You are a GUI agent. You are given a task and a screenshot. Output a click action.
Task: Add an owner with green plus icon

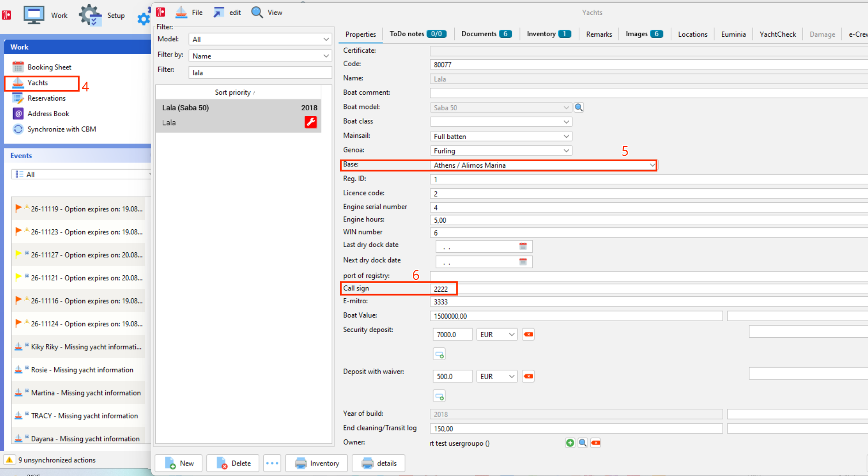pos(570,443)
